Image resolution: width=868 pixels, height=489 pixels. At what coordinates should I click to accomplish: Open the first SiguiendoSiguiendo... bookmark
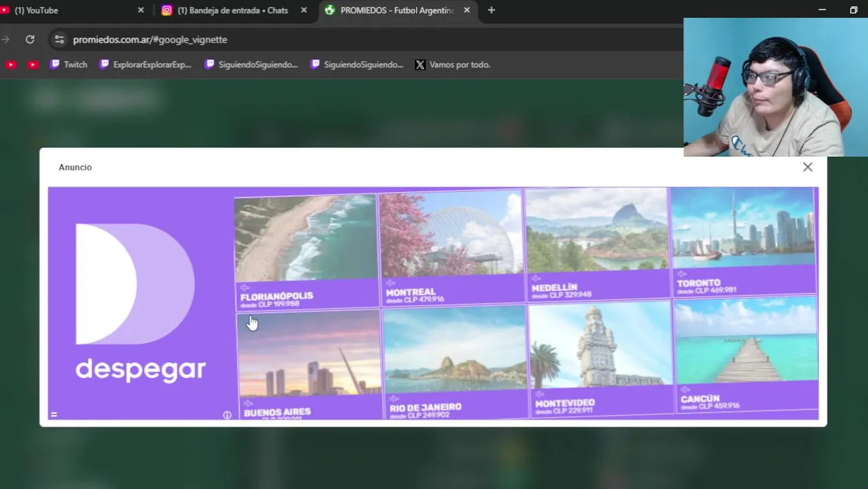(251, 65)
